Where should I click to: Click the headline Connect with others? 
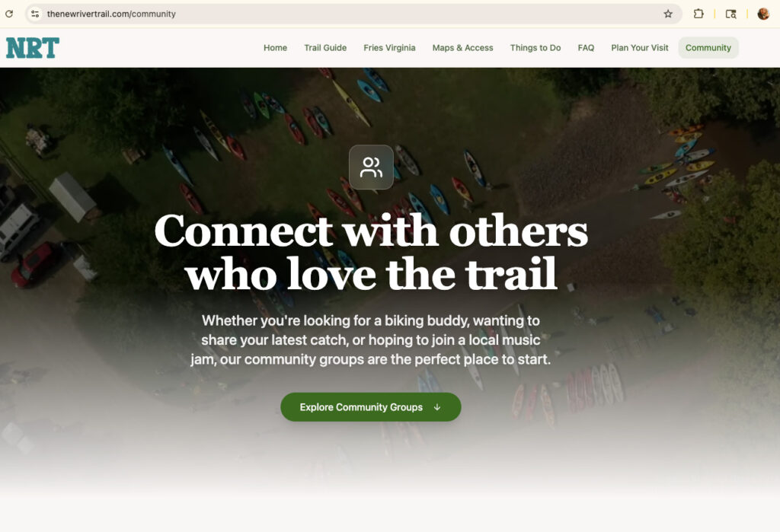click(371, 231)
